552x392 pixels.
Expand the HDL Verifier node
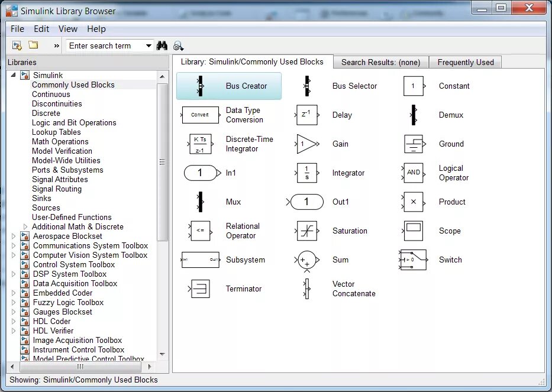(x=14, y=331)
